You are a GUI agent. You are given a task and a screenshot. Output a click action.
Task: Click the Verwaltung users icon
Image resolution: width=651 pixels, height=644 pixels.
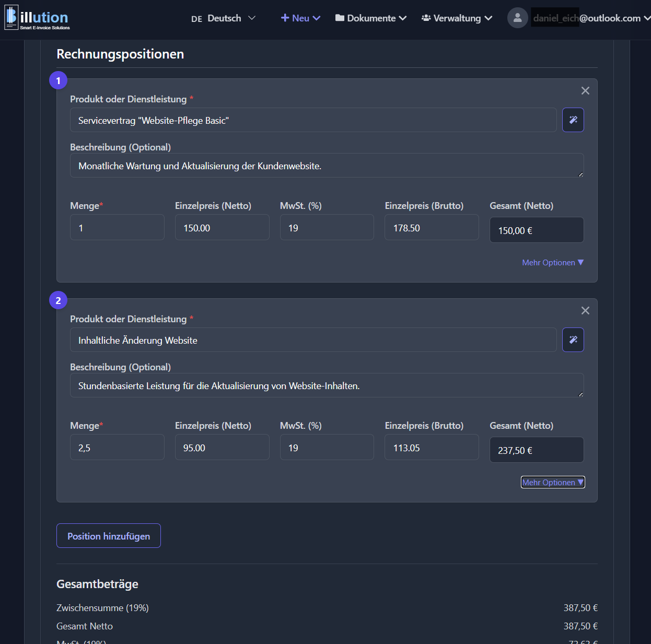[x=426, y=18]
